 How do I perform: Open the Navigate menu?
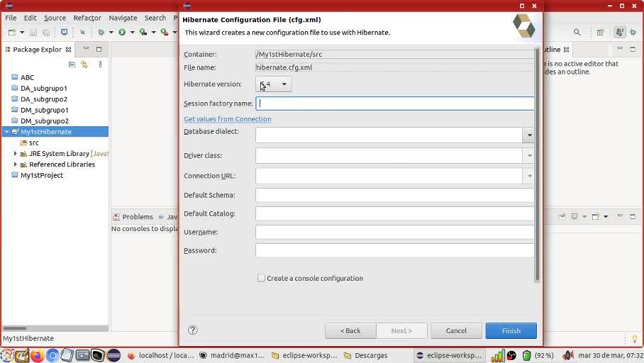point(123,18)
